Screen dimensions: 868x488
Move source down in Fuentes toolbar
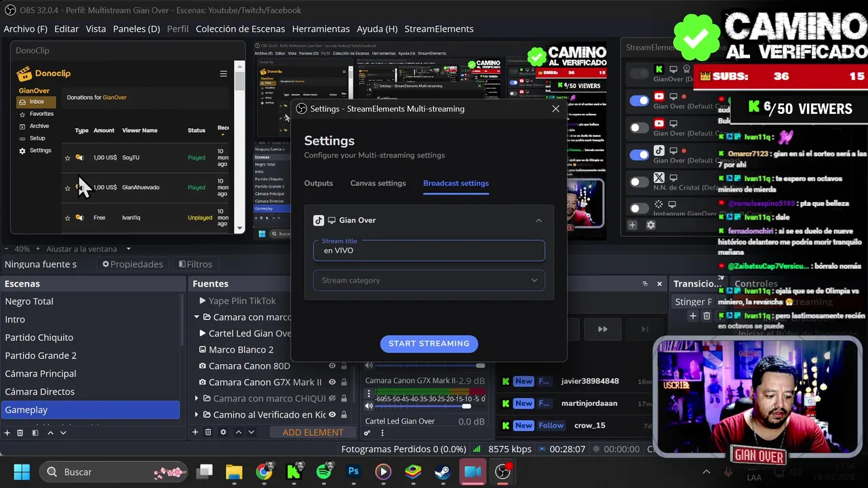(x=251, y=432)
